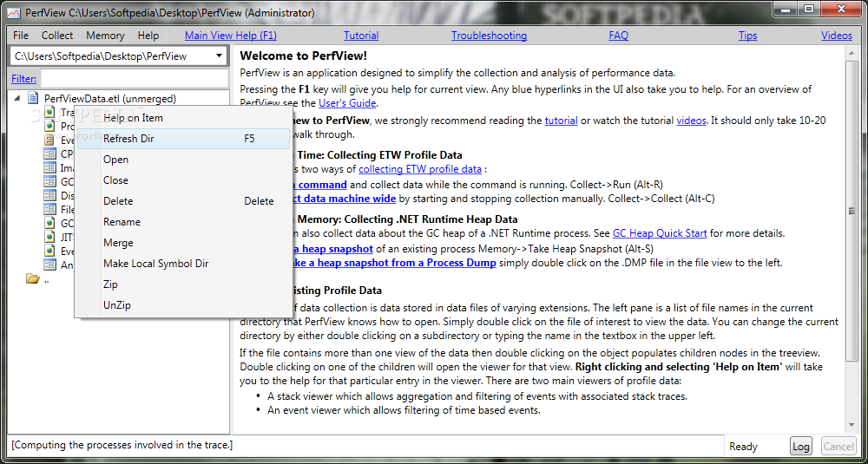Viewport: 868px width, 464px height.
Task: Choose 'Open' in the context menu
Action: pos(183,160)
